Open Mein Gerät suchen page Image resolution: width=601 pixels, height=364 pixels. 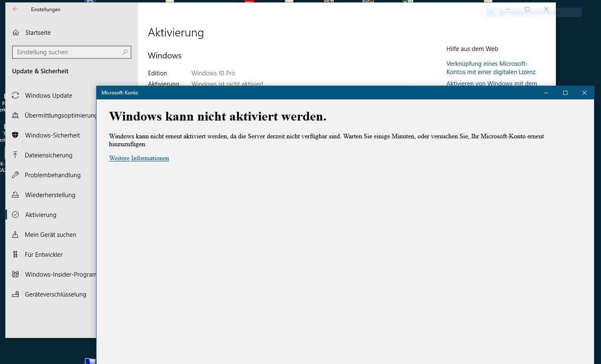(50, 235)
